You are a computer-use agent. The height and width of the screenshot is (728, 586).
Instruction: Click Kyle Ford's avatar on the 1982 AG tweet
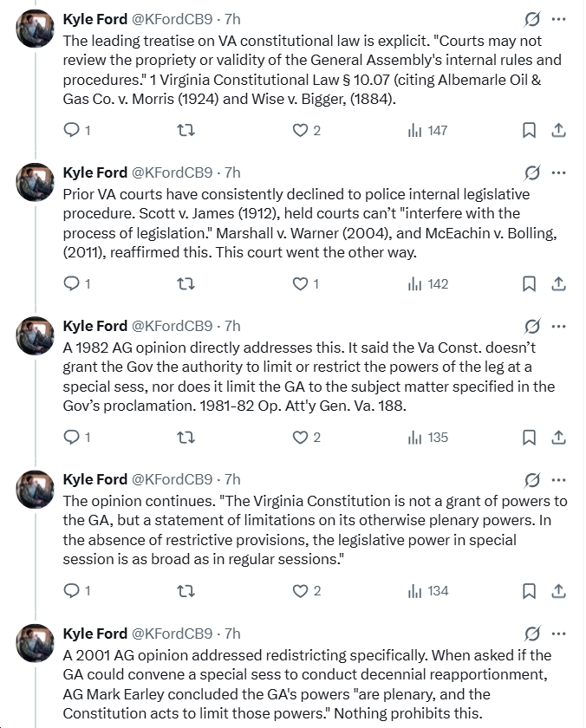37,336
